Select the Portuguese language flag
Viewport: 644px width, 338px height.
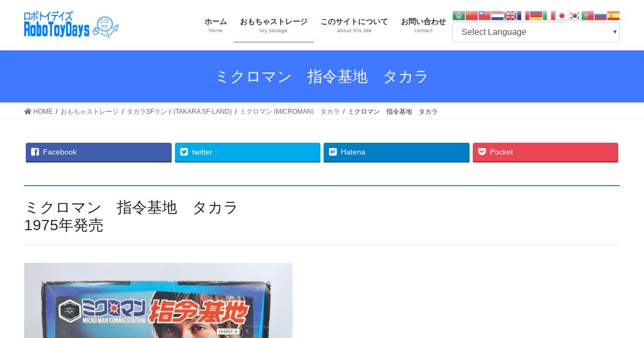(587, 16)
